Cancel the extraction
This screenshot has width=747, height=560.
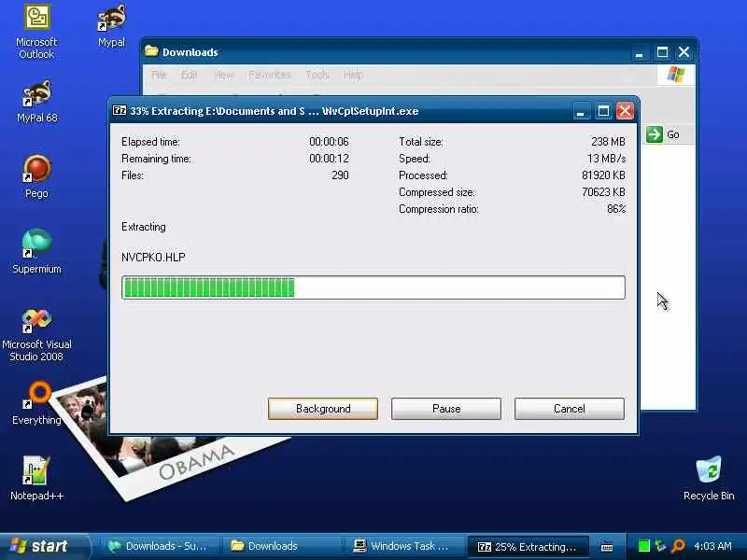tap(570, 409)
